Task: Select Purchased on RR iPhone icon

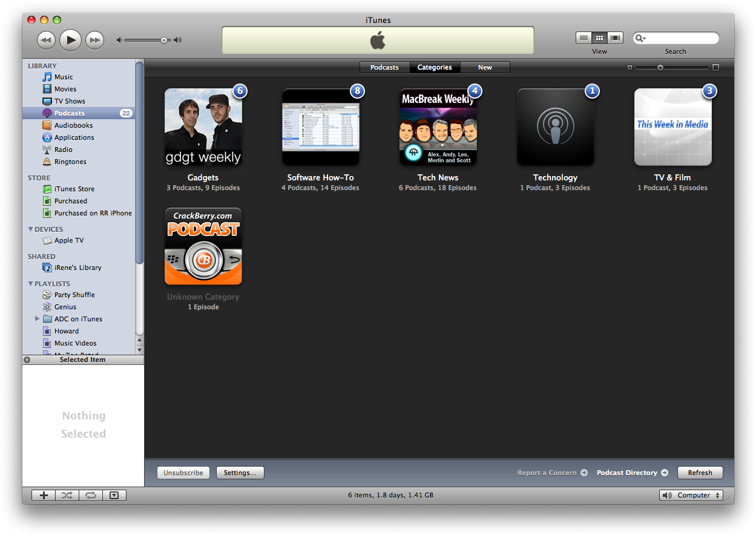Action: click(47, 213)
